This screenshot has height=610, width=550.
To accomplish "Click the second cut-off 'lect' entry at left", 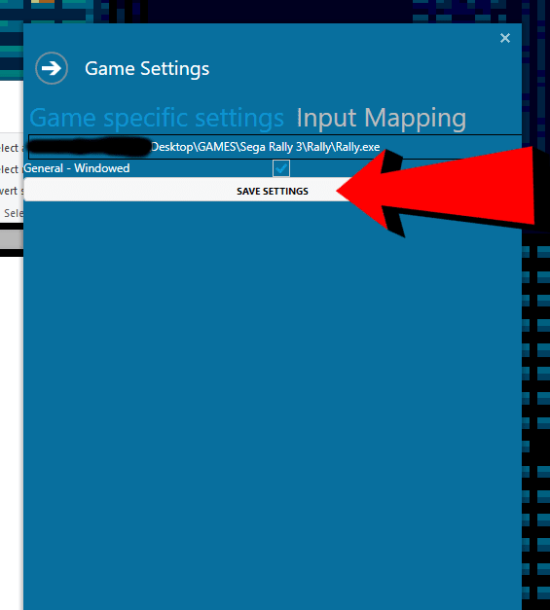I will click(10, 169).
